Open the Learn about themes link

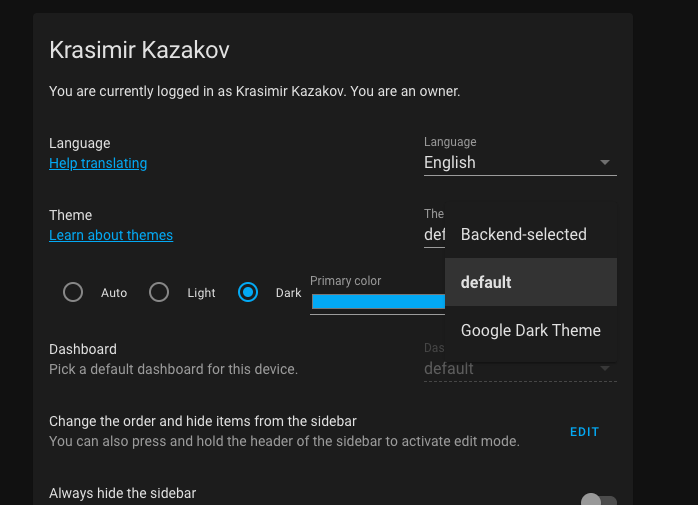(x=111, y=235)
